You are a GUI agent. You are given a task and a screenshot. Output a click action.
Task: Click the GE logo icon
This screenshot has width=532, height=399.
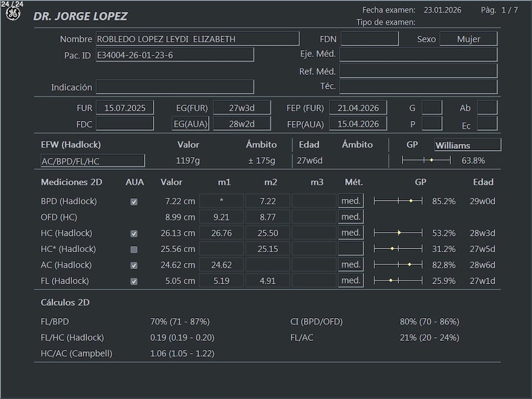pyautogui.click(x=13, y=14)
